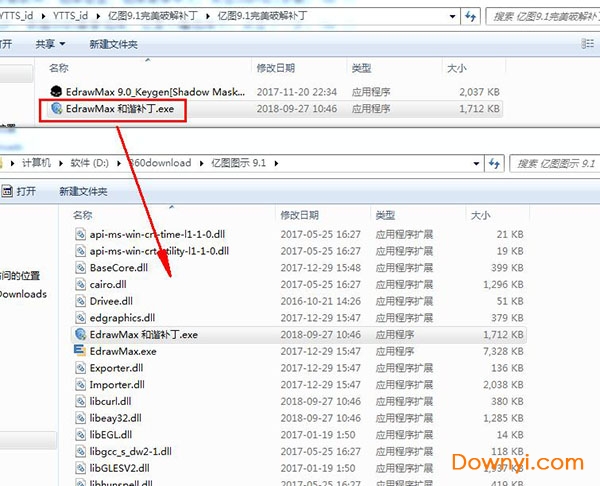Expand the breadcrumb arrow after 计算机

tap(61, 163)
